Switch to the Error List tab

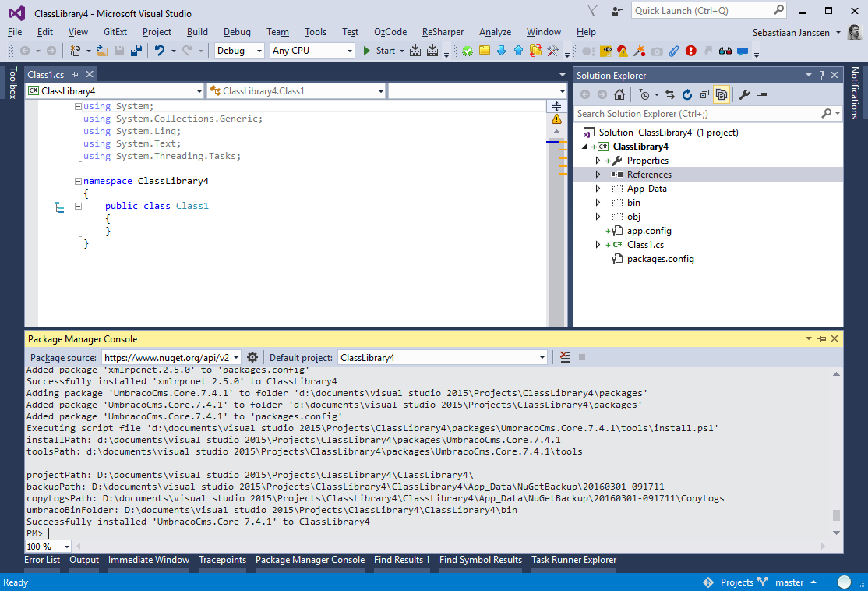click(x=42, y=560)
